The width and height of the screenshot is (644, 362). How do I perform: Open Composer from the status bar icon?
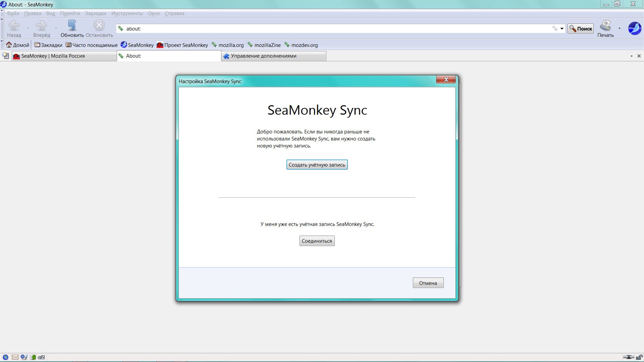pos(24,357)
